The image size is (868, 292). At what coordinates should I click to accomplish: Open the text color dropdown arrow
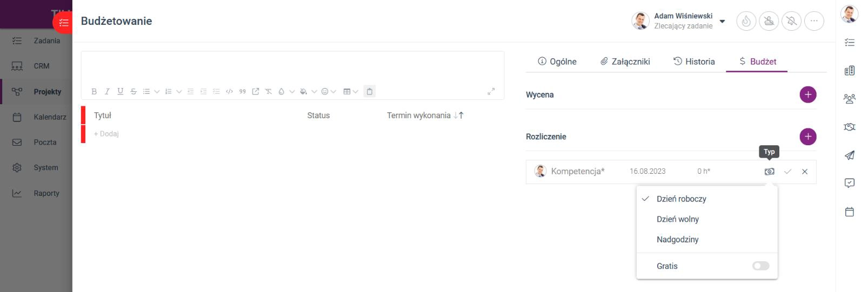pos(292,91)
